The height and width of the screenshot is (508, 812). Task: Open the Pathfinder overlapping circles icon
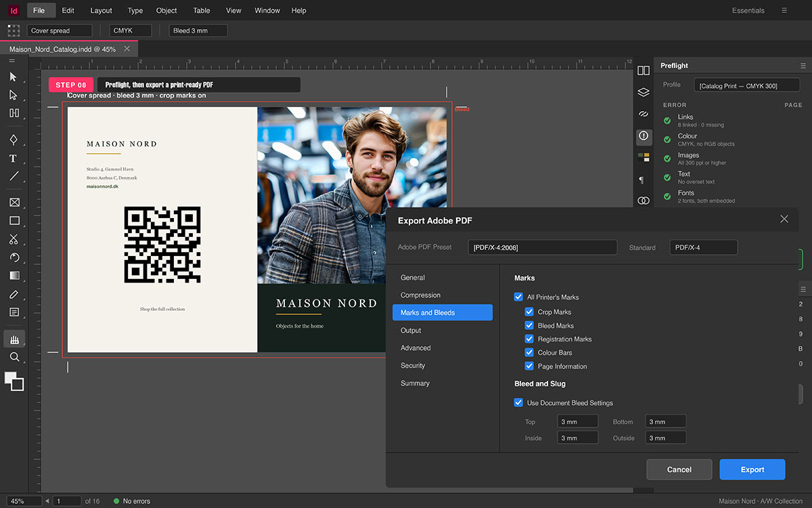click(644, 200)
